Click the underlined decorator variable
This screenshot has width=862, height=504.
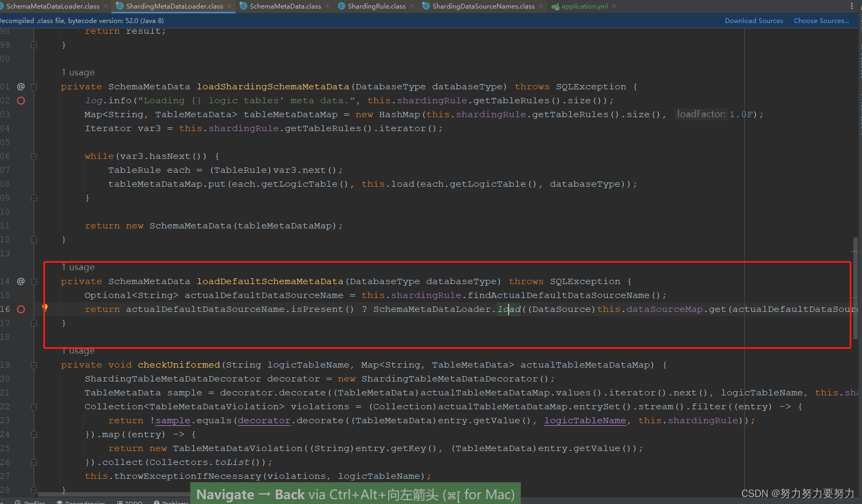[264, 421]
